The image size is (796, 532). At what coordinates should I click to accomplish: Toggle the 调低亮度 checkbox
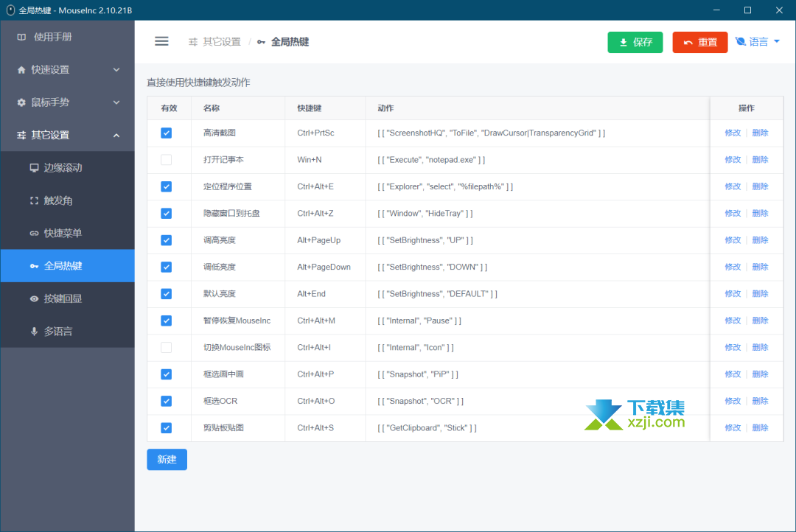166,267
